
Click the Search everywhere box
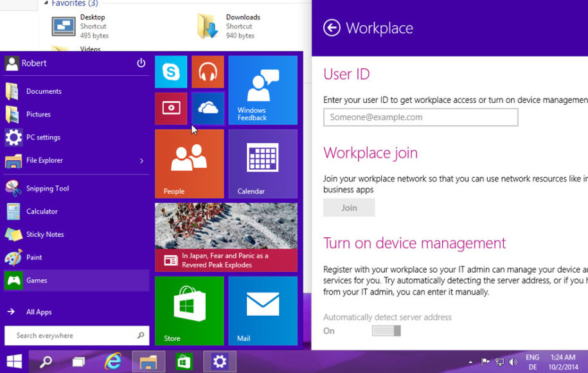click(77, 336)
